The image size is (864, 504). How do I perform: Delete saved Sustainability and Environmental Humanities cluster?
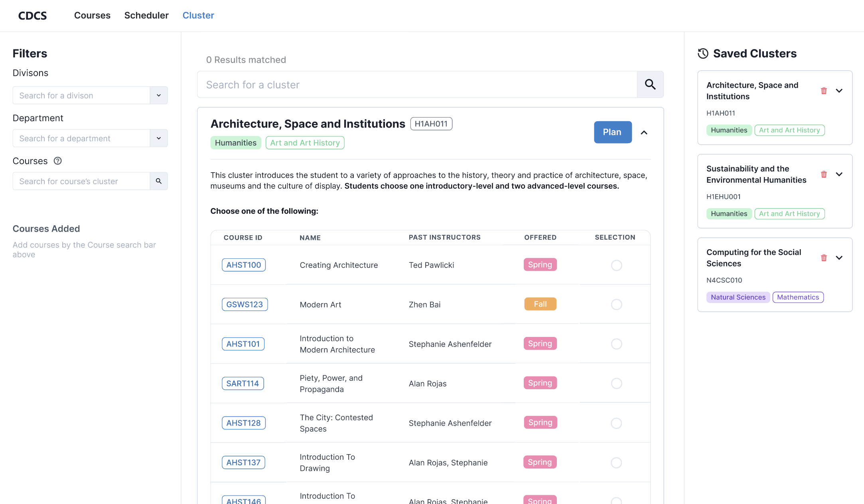824,174
